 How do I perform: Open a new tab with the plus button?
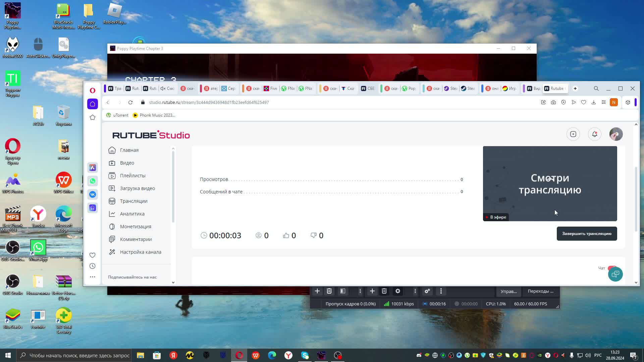(575, 88)
